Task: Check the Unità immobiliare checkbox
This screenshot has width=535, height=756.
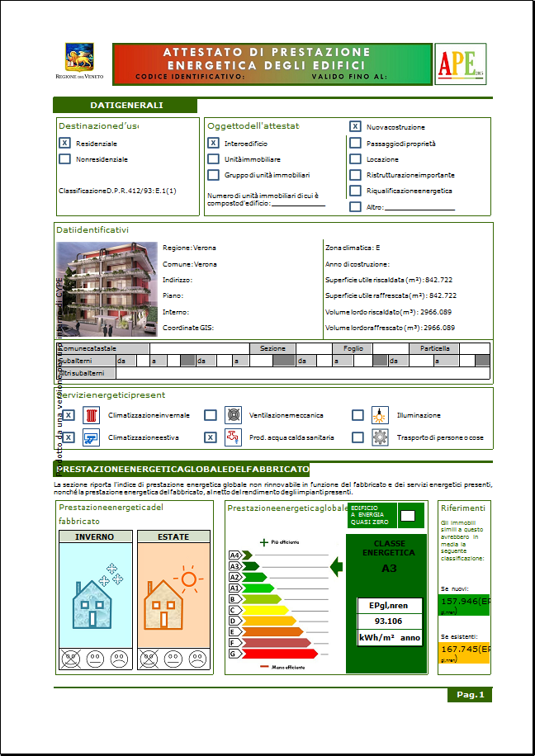Action: coord(213,159)
